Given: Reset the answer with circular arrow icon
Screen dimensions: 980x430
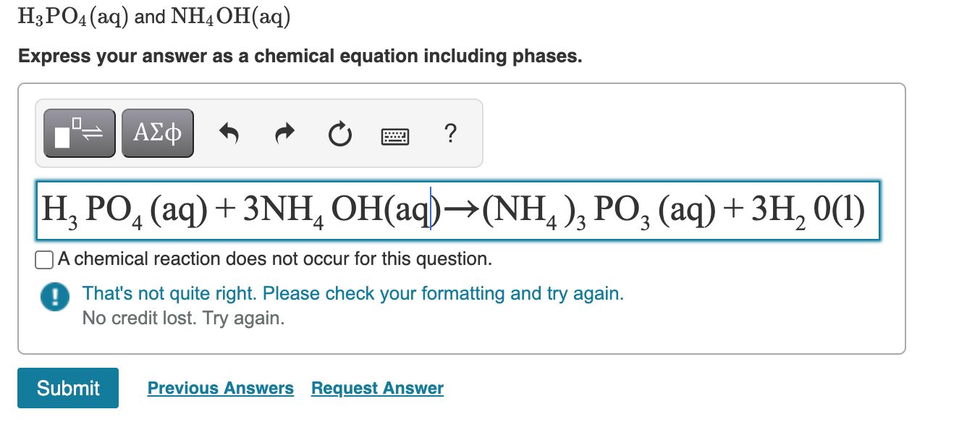Looking at the screenshot, I should (339, 133).
